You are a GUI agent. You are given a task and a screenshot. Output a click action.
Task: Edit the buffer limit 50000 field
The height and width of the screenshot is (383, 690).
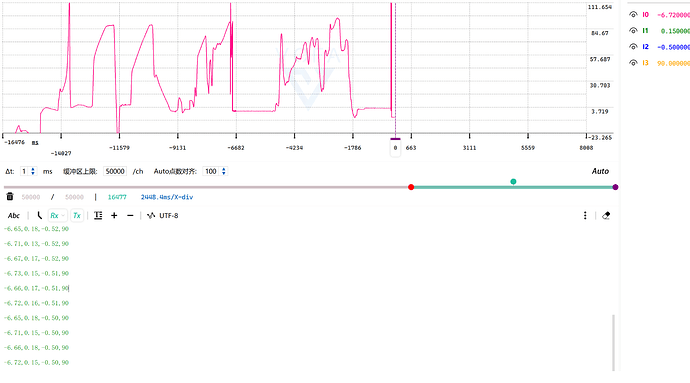pyautogui.click(x=115, y=171)
